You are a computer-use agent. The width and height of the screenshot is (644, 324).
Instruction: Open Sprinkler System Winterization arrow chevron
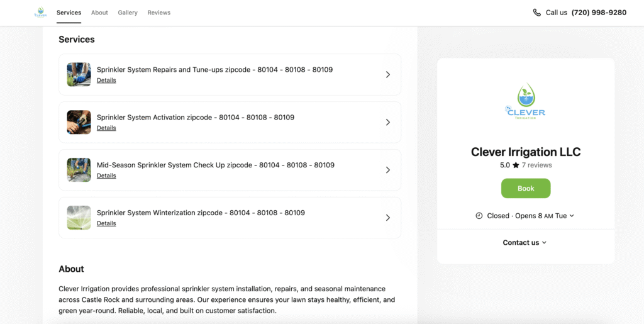pyautogui.click(x=388, y=218)
